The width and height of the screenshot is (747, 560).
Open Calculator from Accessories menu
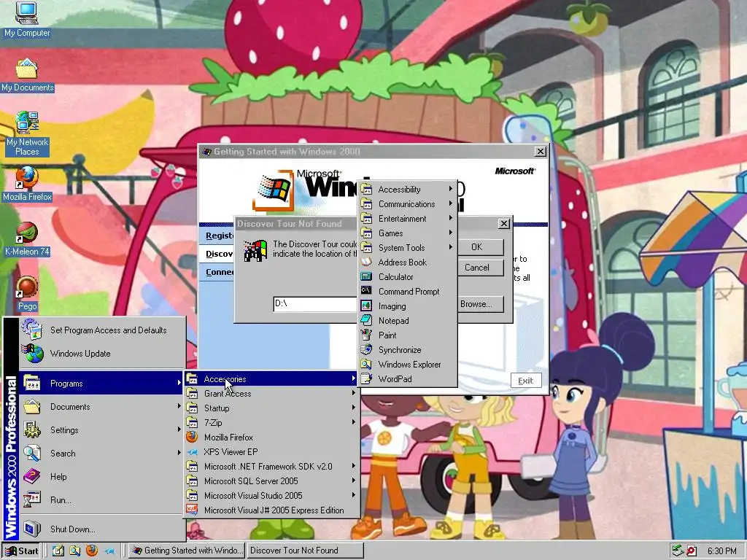pyautogui.click(x=407, y=276)
